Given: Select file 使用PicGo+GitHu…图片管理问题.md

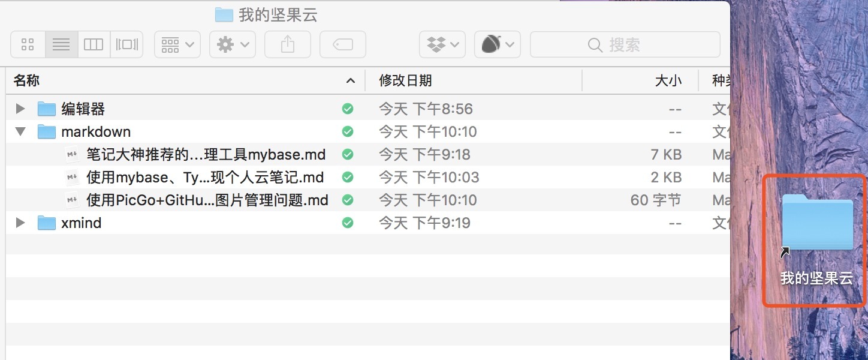Looking at the screenshot, I should [207, 200].
